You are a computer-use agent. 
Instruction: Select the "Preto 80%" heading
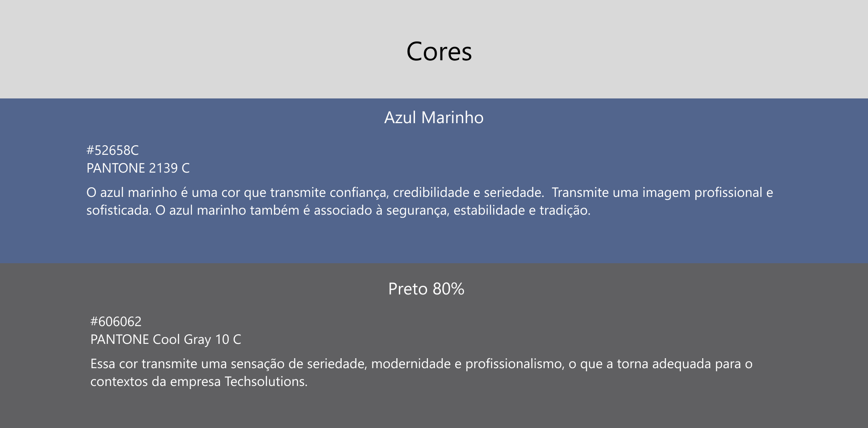pyautogui.click(x=426, y=289)
